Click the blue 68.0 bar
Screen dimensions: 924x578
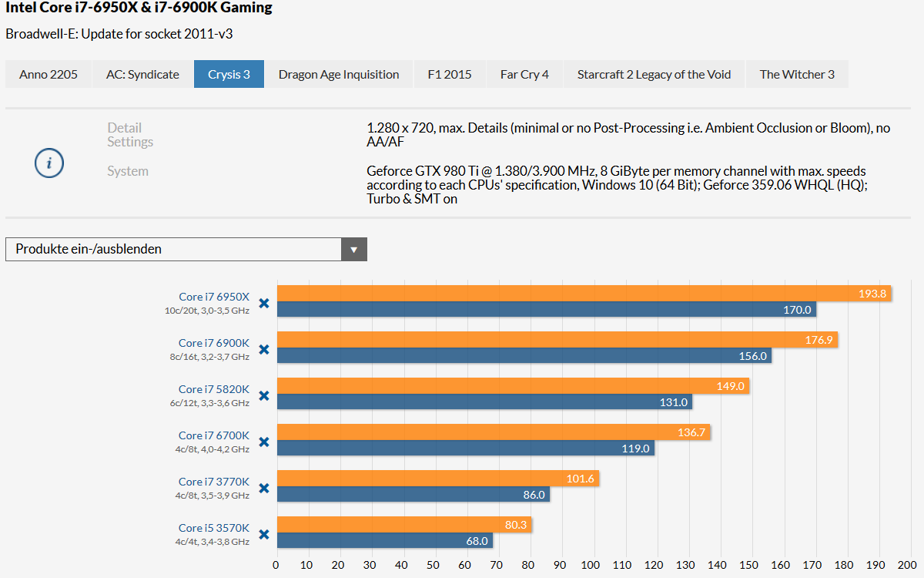385,541
